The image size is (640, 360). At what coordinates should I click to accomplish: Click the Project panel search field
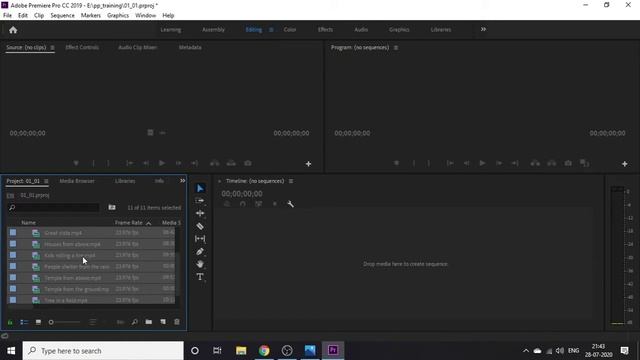(x=53, y=208)
